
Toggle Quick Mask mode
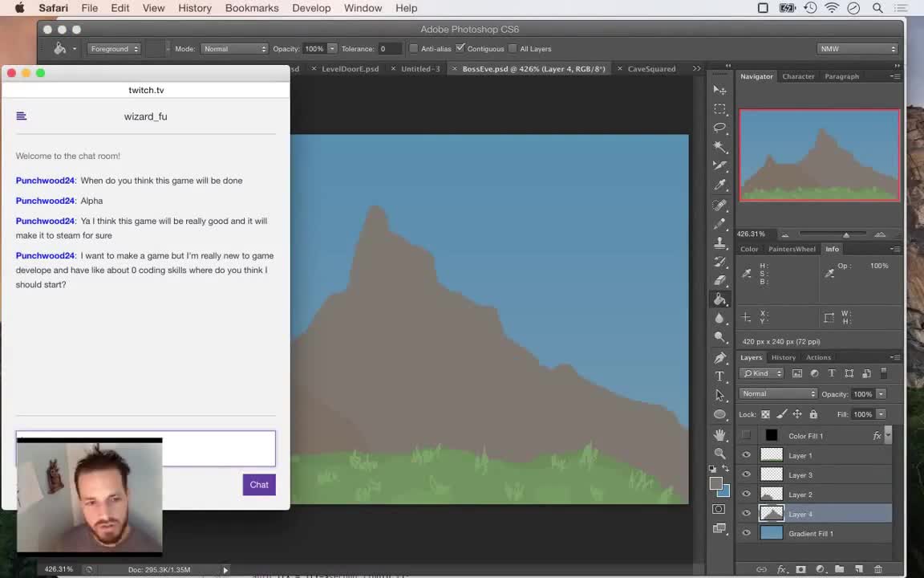pos(719,509)
